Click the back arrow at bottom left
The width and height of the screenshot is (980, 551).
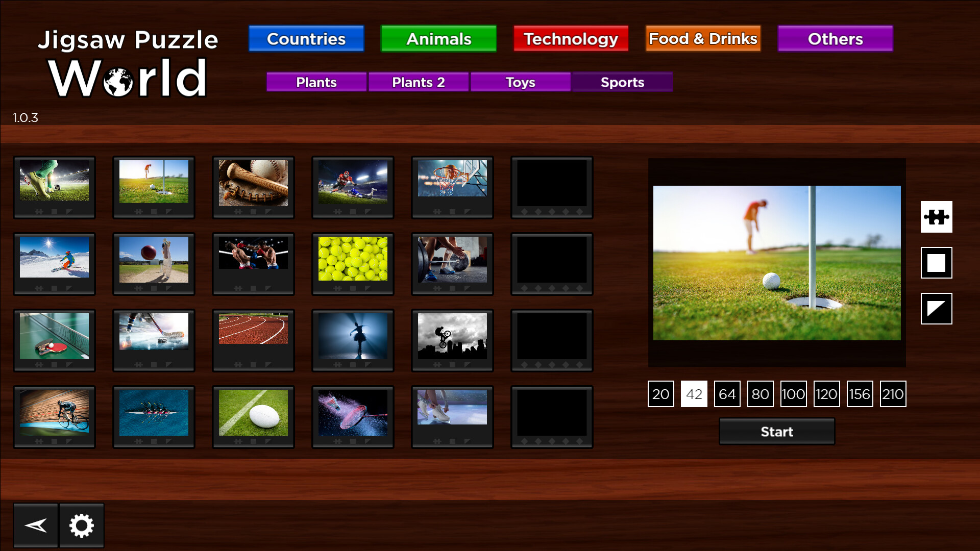pos(35,524)
